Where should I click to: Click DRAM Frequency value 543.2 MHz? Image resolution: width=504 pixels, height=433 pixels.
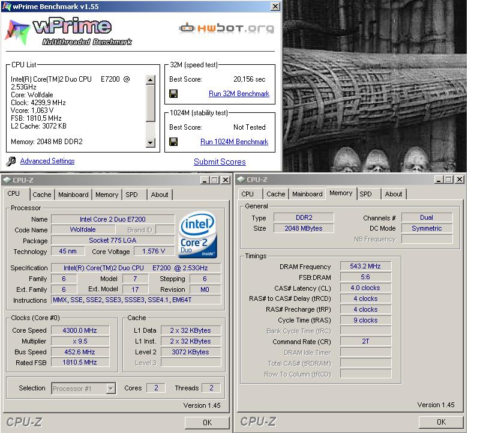point(365,266)
